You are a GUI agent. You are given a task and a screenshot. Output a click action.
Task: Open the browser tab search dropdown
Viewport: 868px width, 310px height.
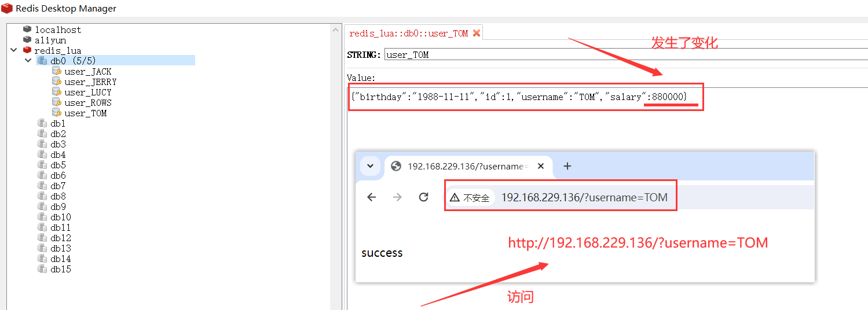point(370,166)
